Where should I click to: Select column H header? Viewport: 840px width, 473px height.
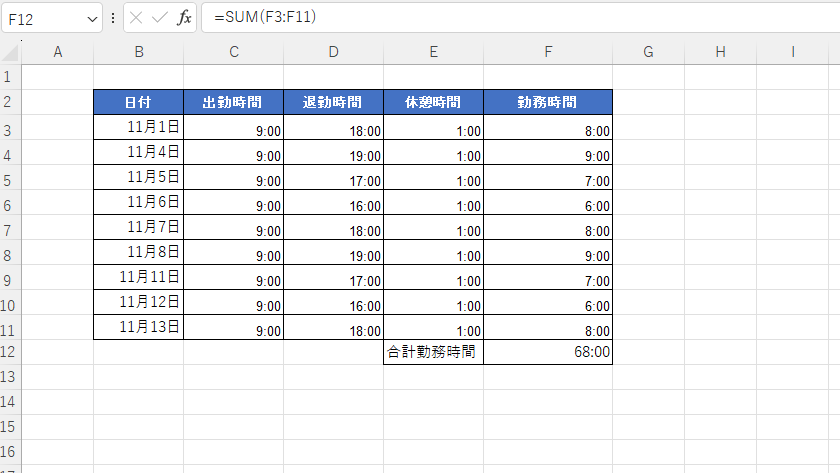click(x=721, y=52)
